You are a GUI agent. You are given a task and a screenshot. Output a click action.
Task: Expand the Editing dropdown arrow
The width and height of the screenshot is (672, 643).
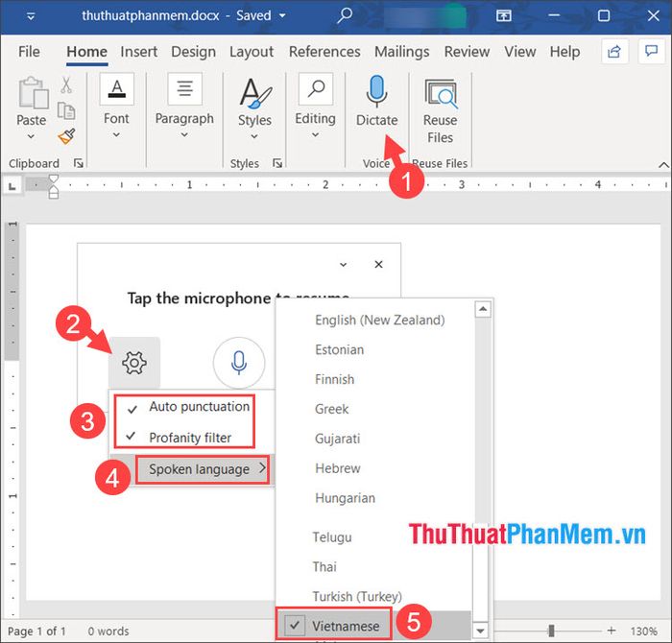pos(316,135)
